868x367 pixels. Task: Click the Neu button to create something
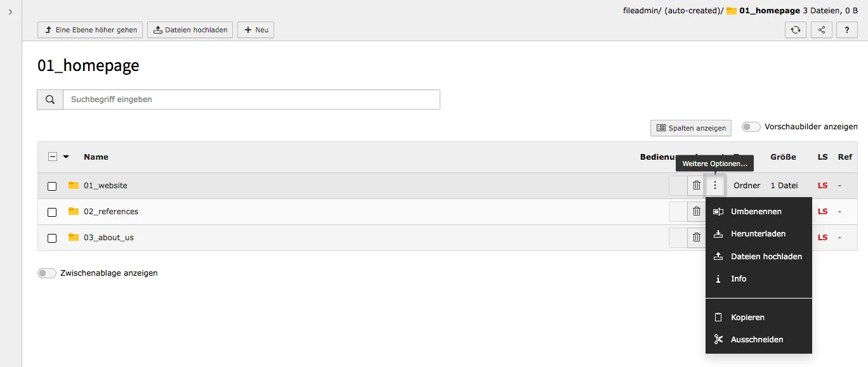coord(255,30)
